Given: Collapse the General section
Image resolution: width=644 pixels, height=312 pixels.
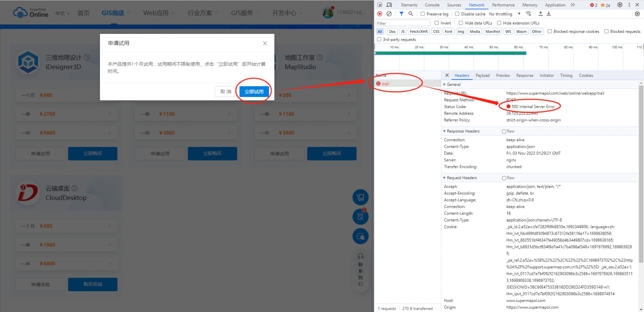Looking at the screenshot, I should tap(444, 84).
